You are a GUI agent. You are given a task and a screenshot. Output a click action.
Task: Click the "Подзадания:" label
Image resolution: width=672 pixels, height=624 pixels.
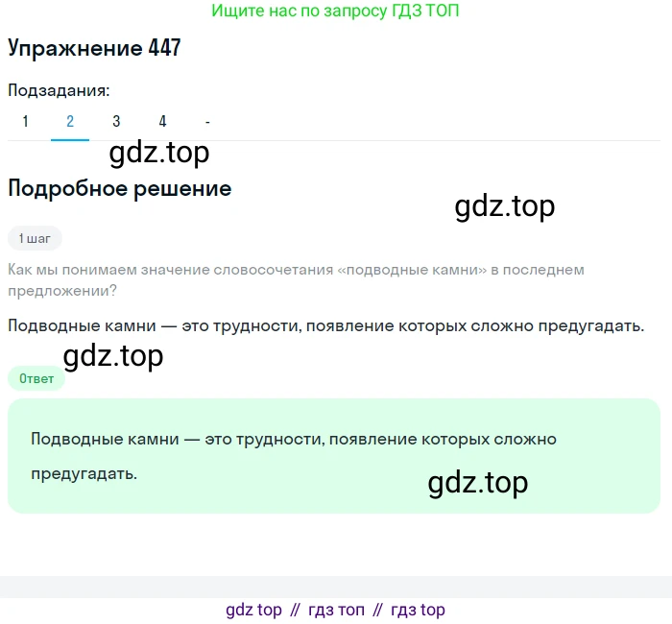pos(59,90)
